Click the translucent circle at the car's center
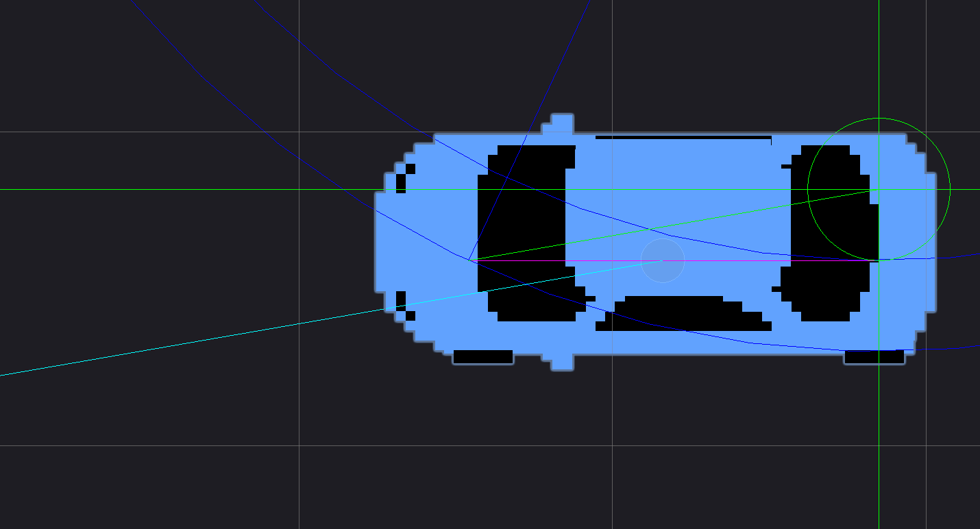980x529 pixels. 663,260
